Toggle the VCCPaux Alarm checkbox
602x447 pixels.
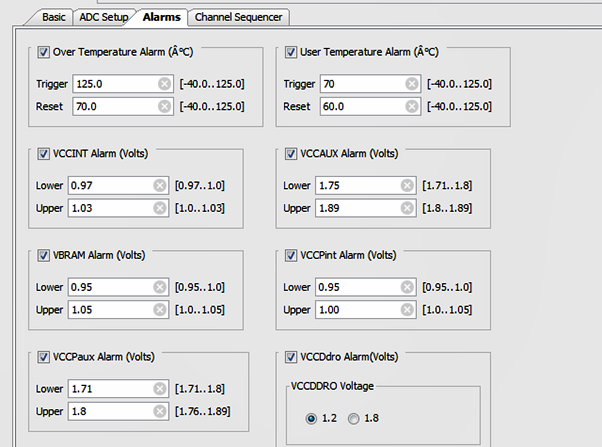[x=43, y=357]
